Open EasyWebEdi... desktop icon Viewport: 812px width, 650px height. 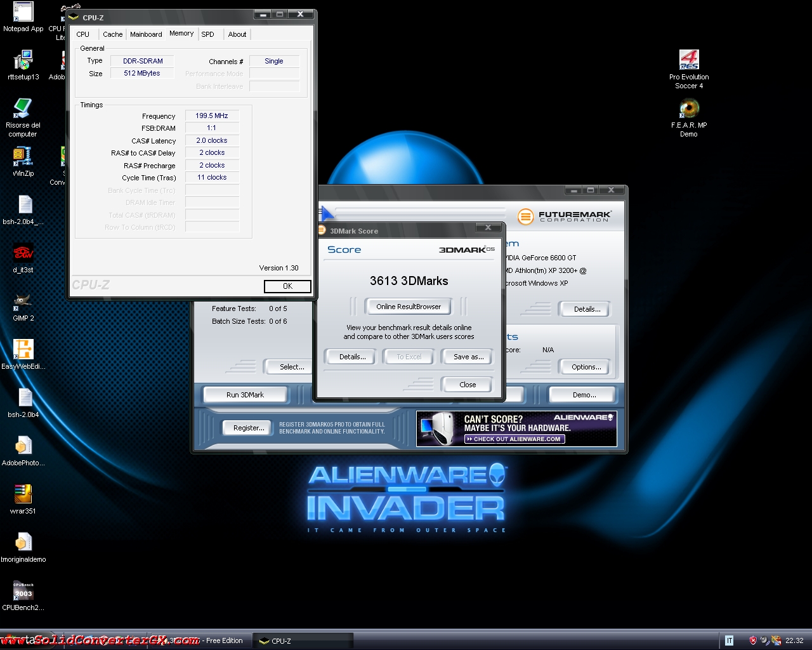(23, 355)
